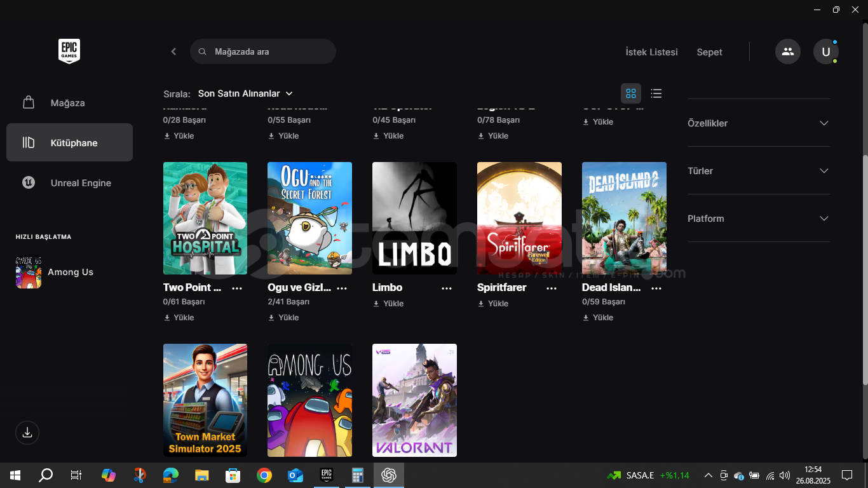
Task: Open the Windows Start menu
Action: click(x=15, y=475)
